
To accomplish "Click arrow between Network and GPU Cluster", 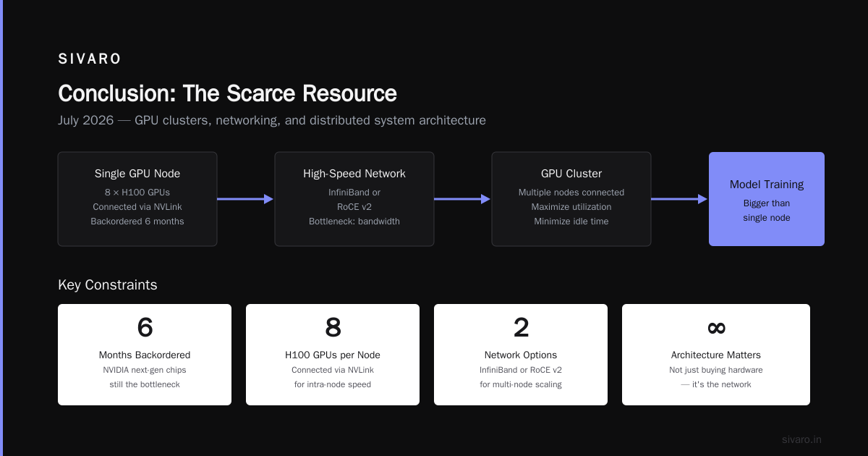I will (463, 199).
